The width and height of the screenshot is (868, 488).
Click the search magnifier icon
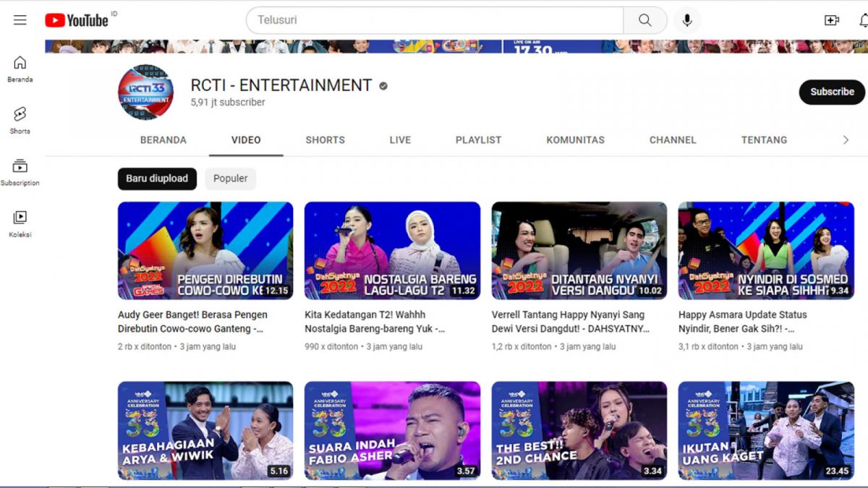(x=644, y=20)
